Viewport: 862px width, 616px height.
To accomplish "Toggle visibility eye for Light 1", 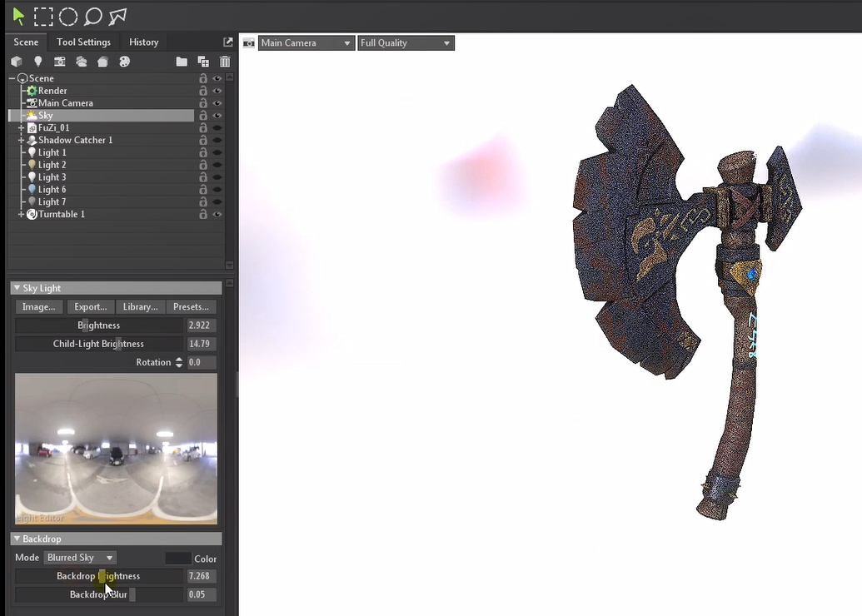I will (217, 153).
